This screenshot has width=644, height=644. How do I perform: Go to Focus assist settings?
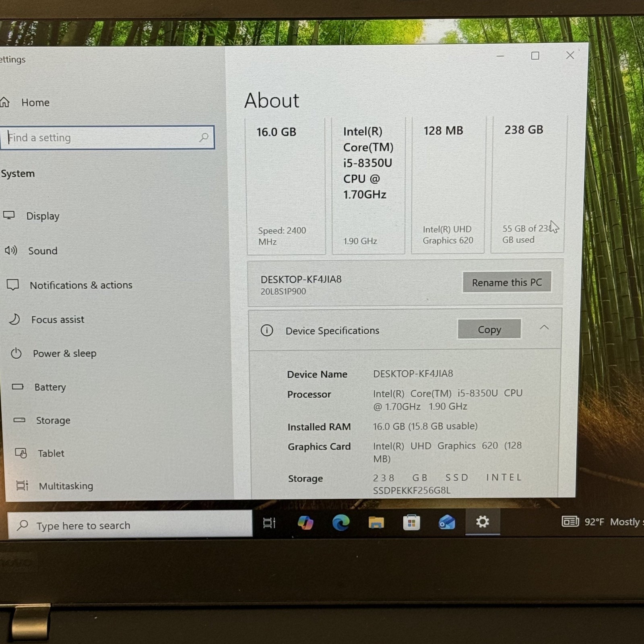pyautogui.click(x=58, y=320)
